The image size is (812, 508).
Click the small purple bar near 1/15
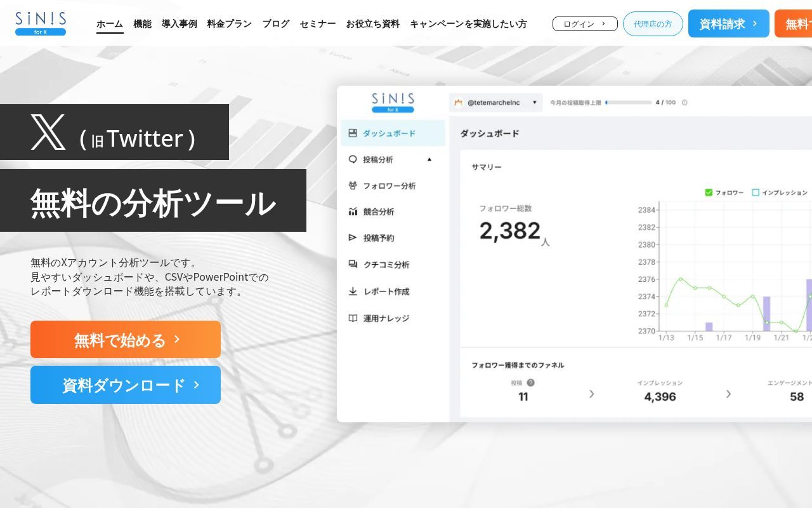click(709, 326)
